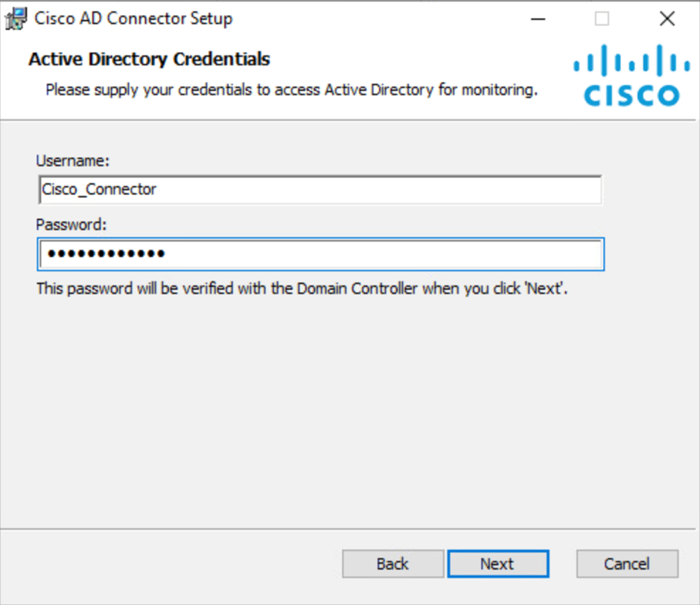
Task: Click inside the masked Password field
Action: (320, 254)
